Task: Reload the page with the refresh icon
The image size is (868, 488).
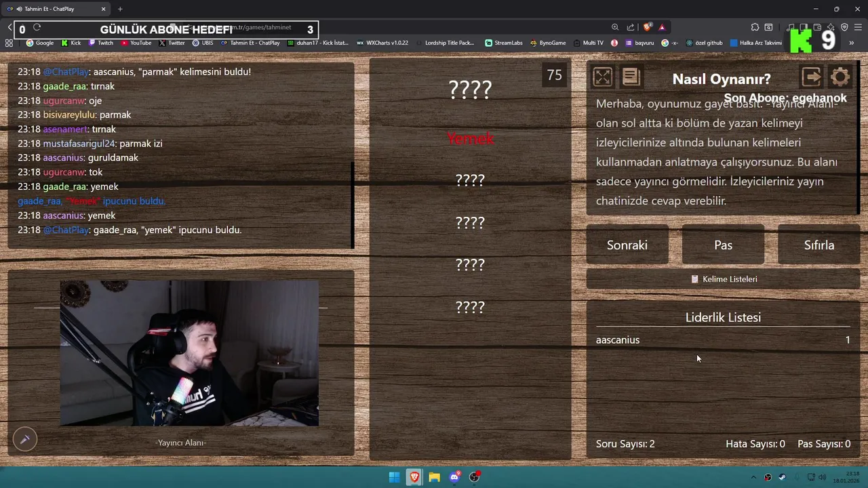Action: coord(37,27)
